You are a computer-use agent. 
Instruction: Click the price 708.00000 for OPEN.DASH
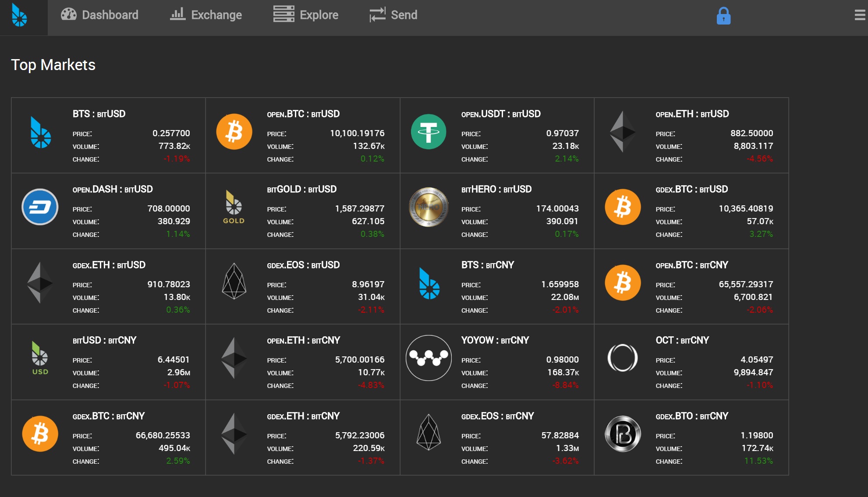[x=169, y=208]
